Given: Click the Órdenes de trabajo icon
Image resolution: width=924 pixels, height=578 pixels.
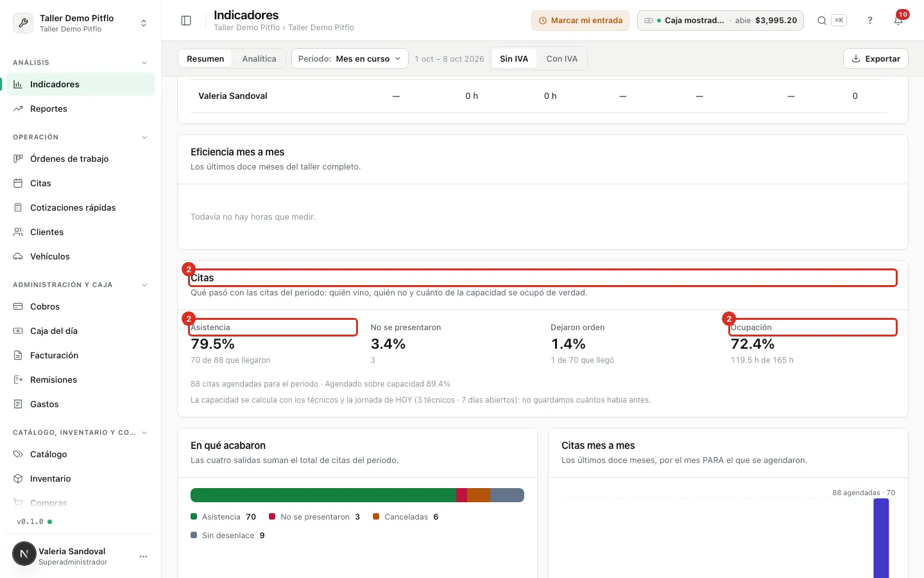Looking at the screenshot, I should pos(18,159).
